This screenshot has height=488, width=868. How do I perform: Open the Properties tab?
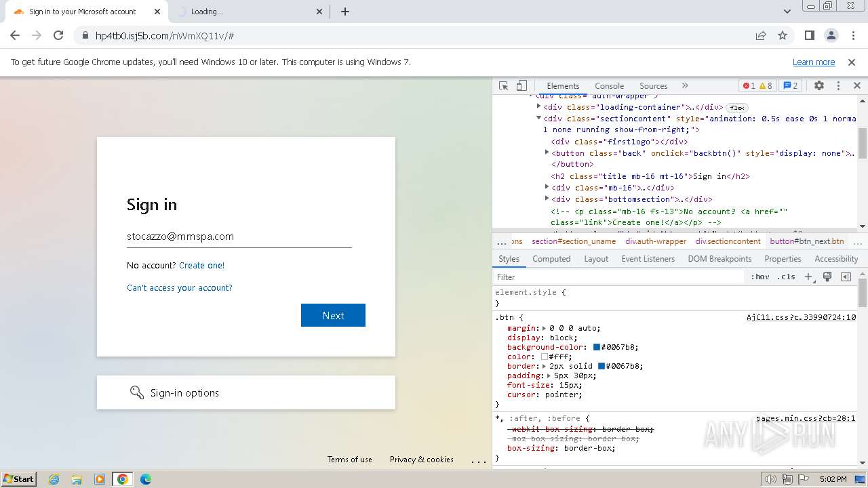coord(783,259)
